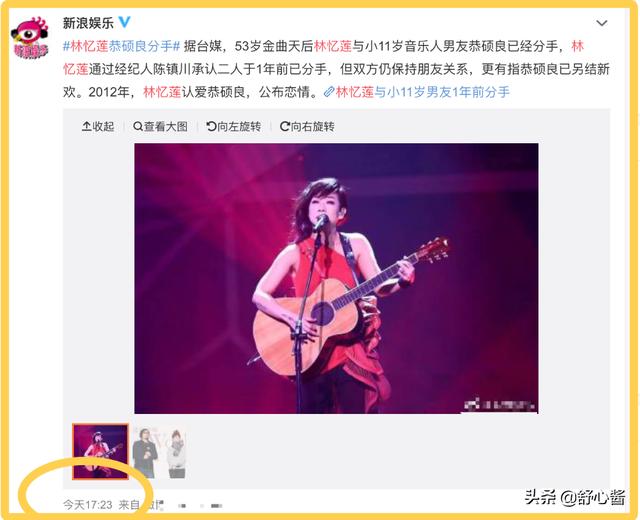Select the third thumbnail of person in white
The image size is (640, 520).
tap(176, 453)
